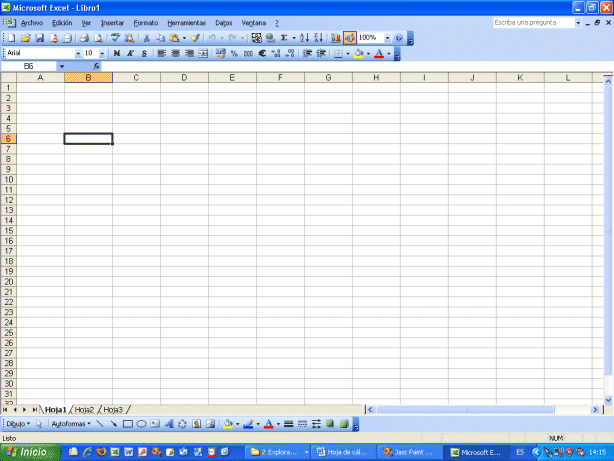Toggle bold (N) formatting

click(116, 54)
